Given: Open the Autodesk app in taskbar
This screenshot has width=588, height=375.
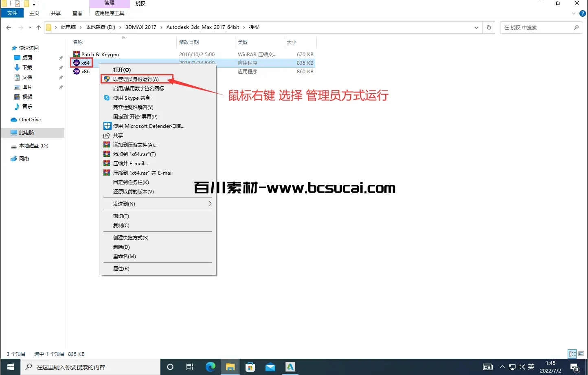Looking at the screenshot, I should click(x=290, y=367).
